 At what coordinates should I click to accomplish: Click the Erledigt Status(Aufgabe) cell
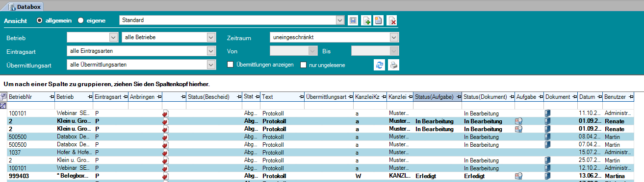click(x=438, y=176)
